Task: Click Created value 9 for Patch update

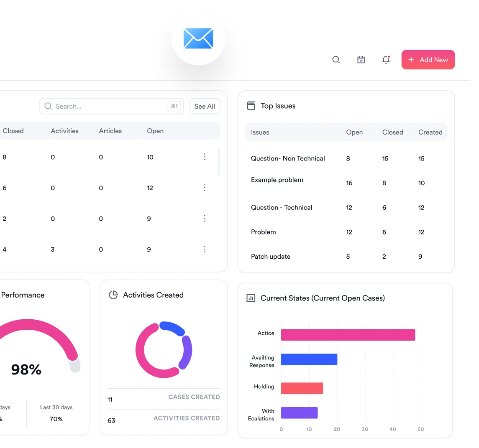Action: click(420, 257)
